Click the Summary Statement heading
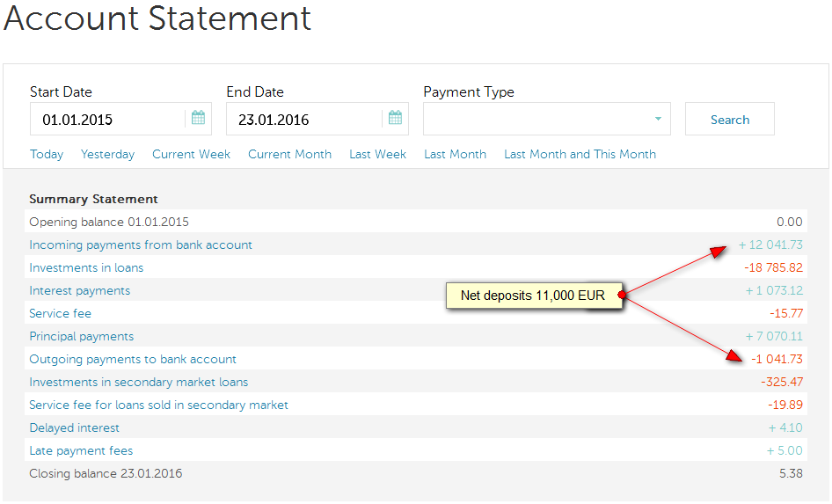The width and height of the screenshot is (832, 504). (x=93, y=199)
